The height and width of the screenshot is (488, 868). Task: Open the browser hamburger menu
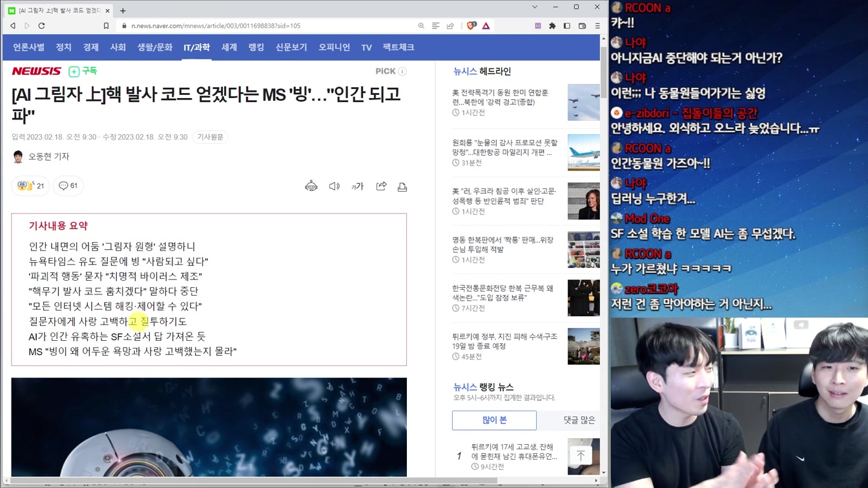(x=597, y=26)
